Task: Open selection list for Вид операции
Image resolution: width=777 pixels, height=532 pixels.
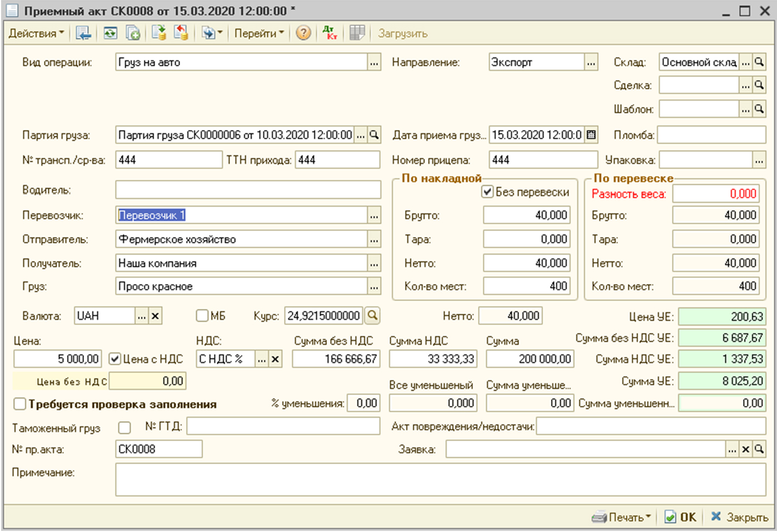Action: click(x=374, y=63)
